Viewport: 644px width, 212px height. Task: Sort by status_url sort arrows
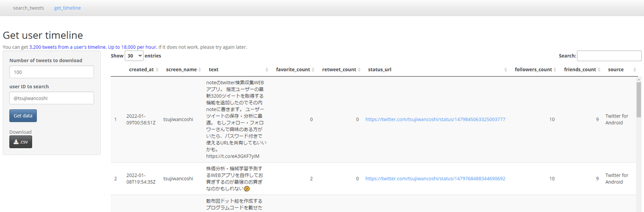506,70
